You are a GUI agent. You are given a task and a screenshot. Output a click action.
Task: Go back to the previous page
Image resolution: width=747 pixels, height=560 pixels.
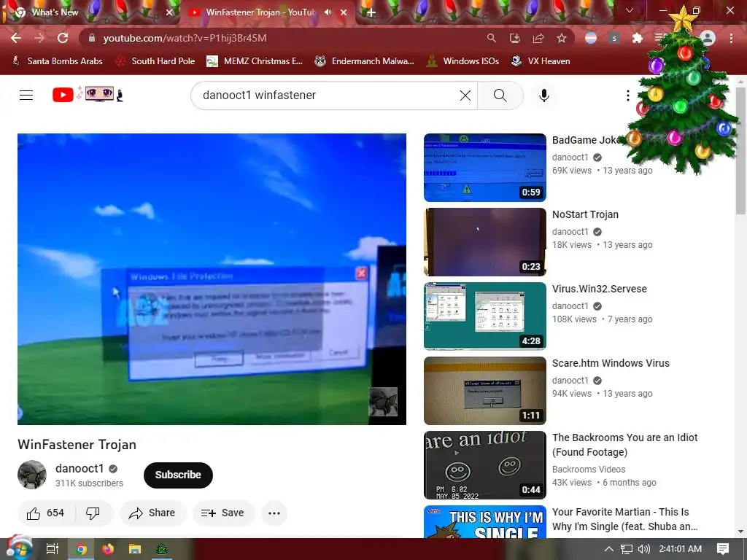click(16, 38)
